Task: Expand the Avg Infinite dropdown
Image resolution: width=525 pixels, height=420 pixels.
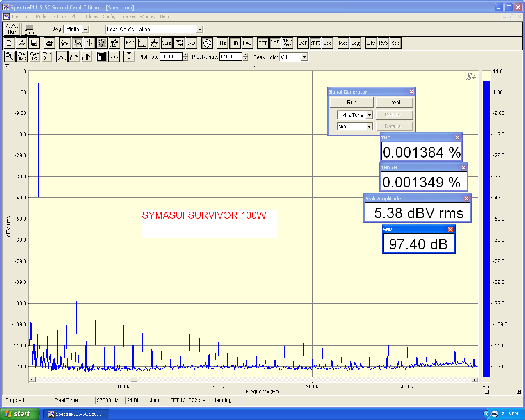Action: pyautogui.click(x=85, y=30)
